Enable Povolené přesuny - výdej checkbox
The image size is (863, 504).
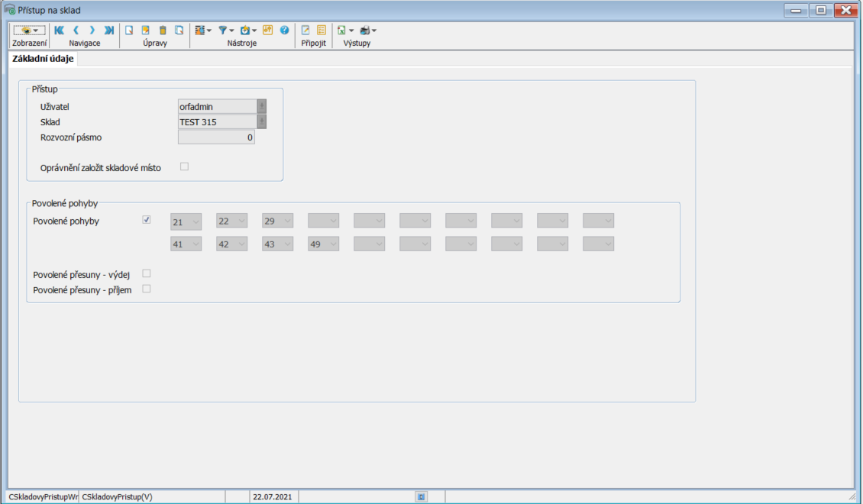click(x=147, y=273)
